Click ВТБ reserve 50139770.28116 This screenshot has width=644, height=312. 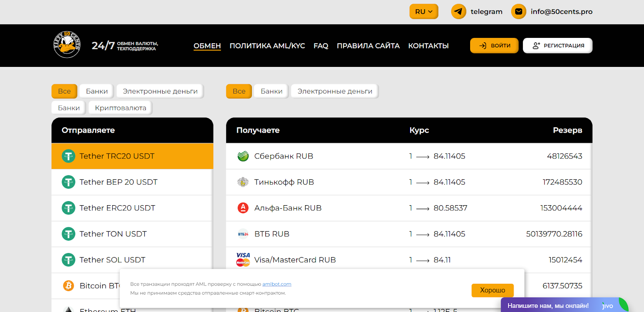(554, 234)
